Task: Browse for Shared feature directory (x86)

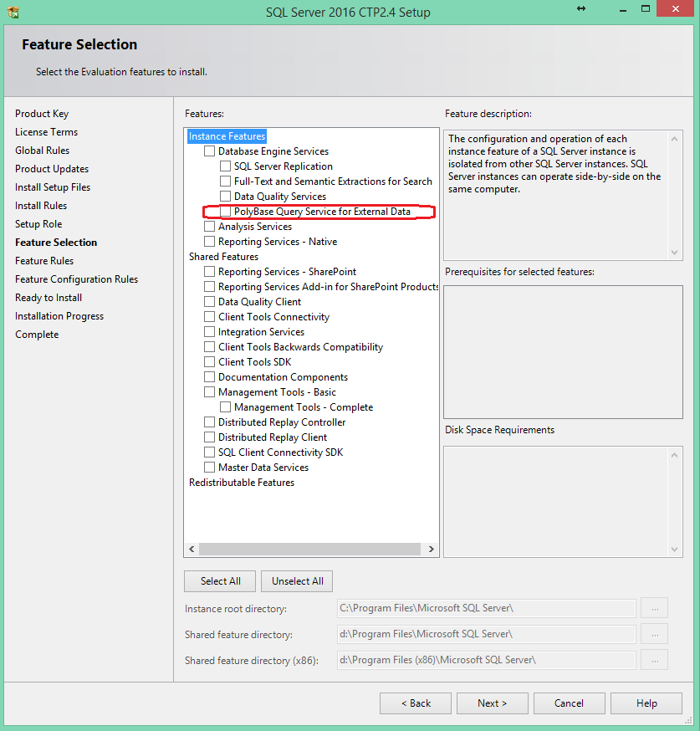Action: tap(655, 660)
